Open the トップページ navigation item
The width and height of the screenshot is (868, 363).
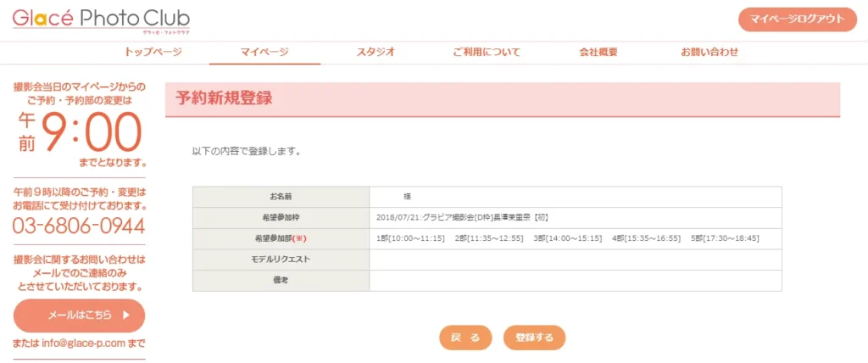click(153, 52)
